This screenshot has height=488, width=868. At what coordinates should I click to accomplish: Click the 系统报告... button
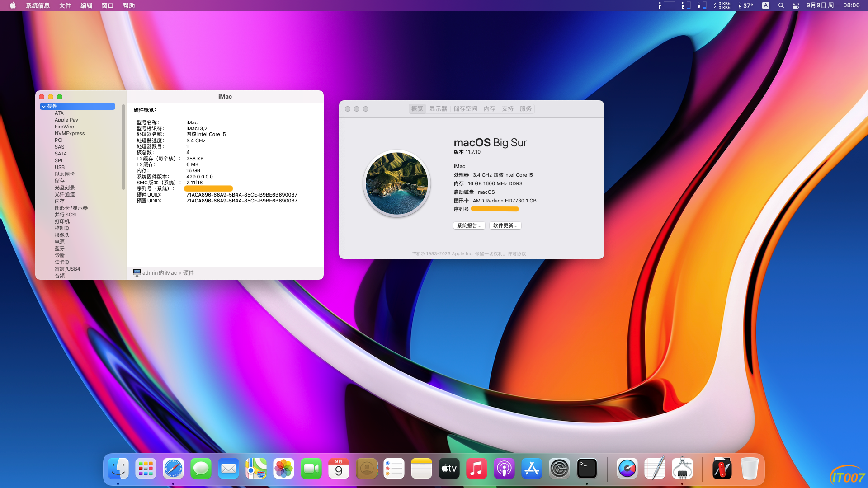pos(469,225)
